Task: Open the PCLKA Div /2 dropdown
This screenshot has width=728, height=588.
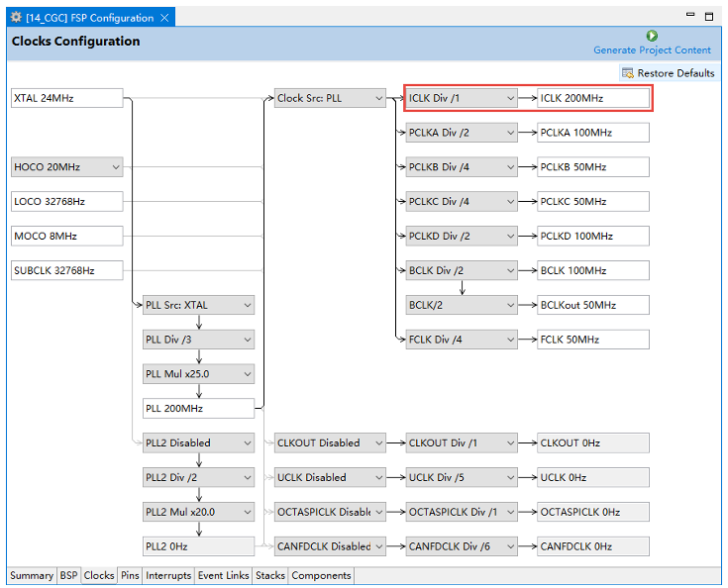Action: coord(462,133)
